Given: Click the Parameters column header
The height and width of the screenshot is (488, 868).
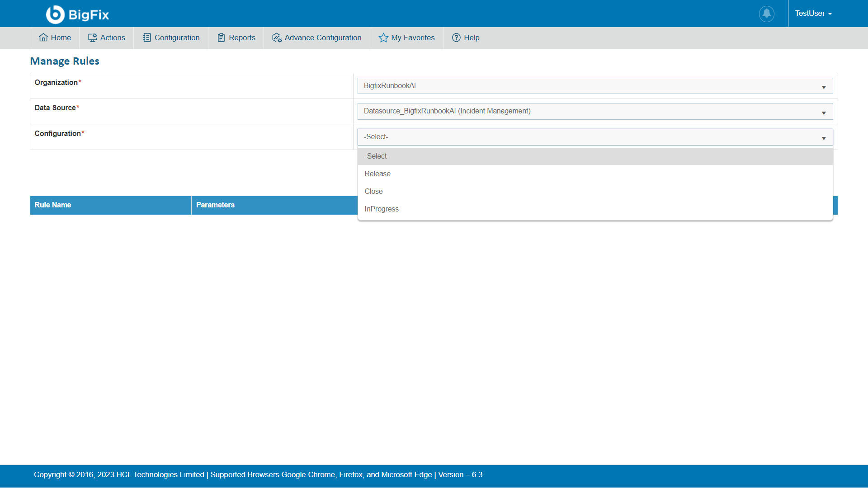Looking at the screenshot, I should (215, 205).
